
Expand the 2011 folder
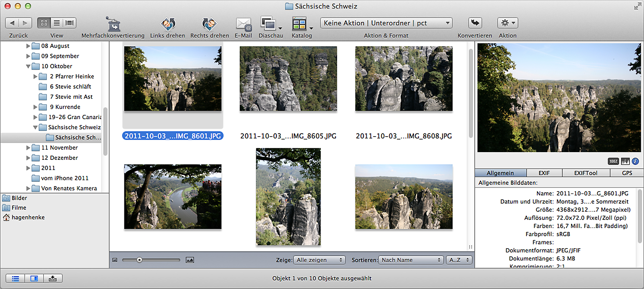(x=28, y=168)
